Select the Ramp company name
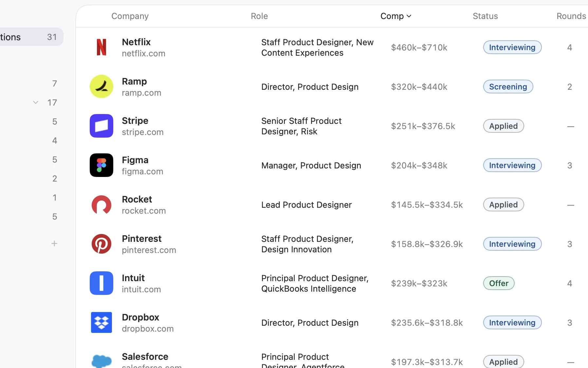Viewport: 588px width, 368px height. pyautogui.click(x=134, y=81)
